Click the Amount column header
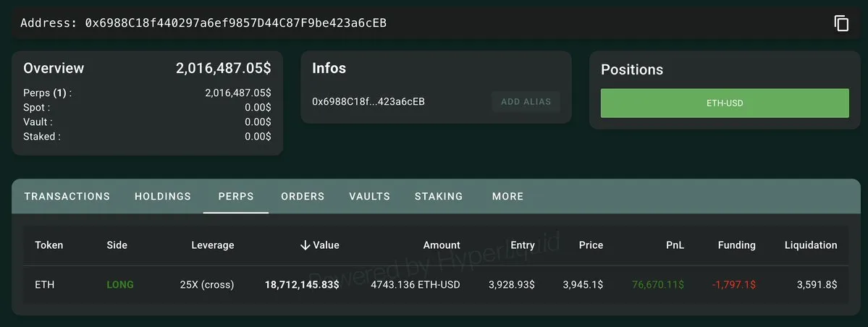The height and width of the screenshot is (327, 868). (x=442, y=245)
